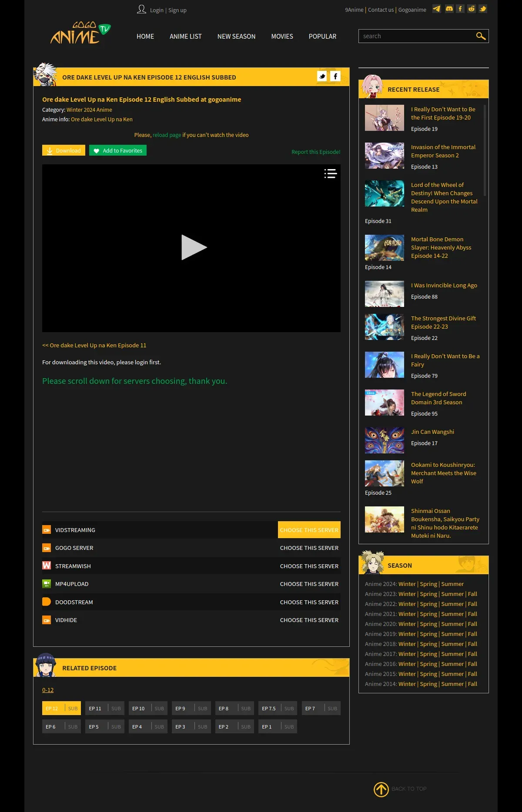
Task: Open the NEW SEASON menu
Action: [x=237, y=37]
